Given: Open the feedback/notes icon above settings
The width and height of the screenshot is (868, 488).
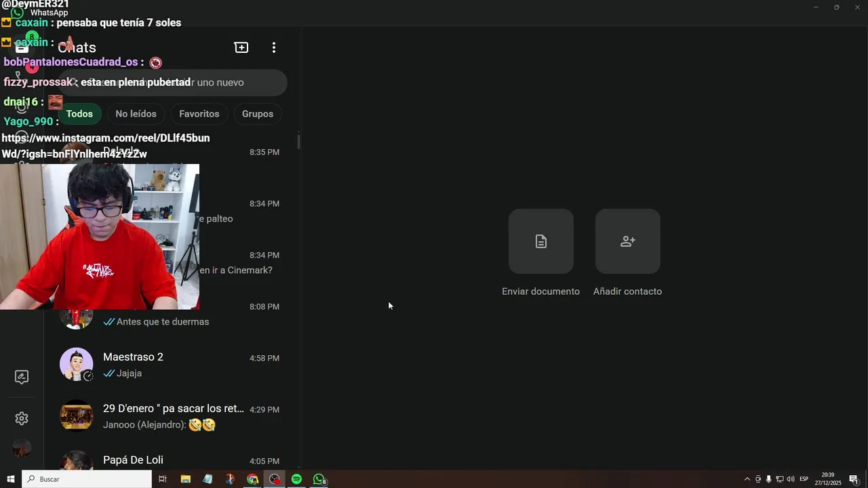Looking at the screenshot, I should [x=22, y=378].
